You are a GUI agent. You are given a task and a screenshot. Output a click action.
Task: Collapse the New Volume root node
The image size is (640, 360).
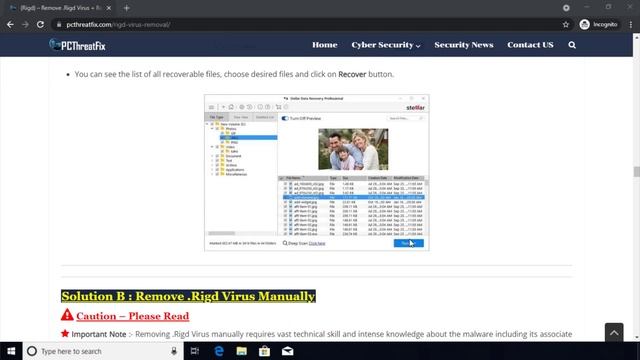(x=207, y=124)
